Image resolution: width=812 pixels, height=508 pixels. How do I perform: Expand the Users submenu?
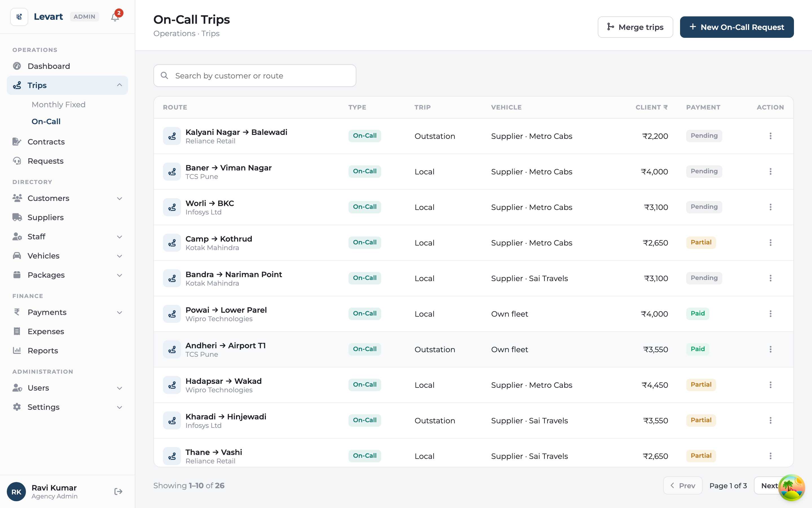[x=120, y=388]
